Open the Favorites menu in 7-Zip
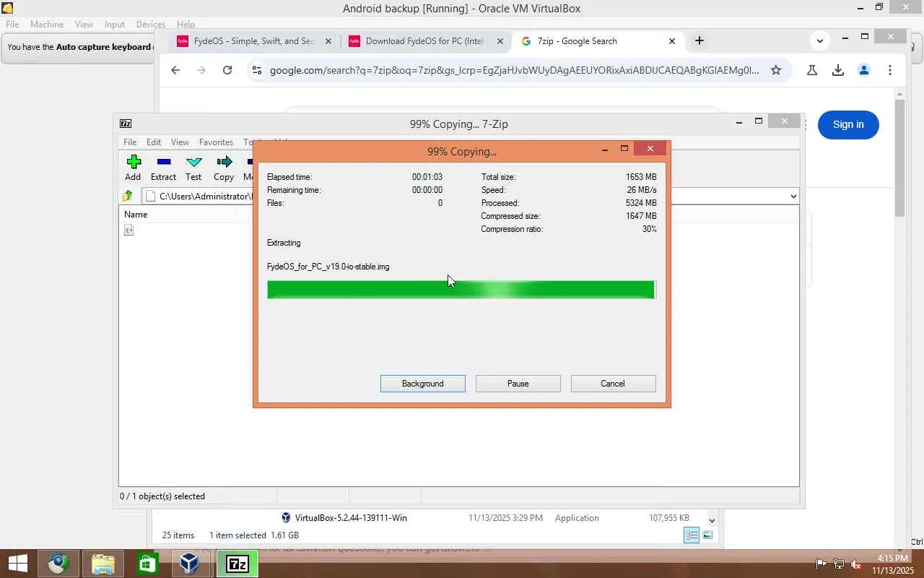Viewport: 924px width, 578px height. (x=216, y=142)
